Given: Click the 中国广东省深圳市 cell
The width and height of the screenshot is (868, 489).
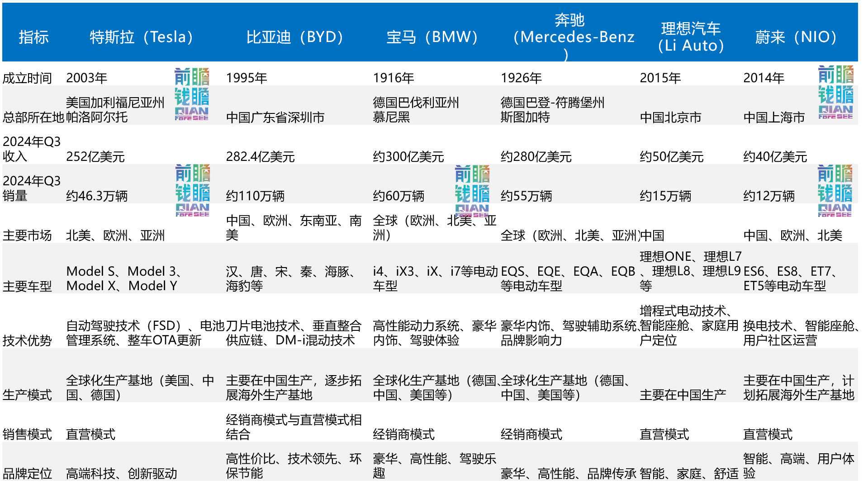Looking at the screenshot, I should tap(275, 118).
